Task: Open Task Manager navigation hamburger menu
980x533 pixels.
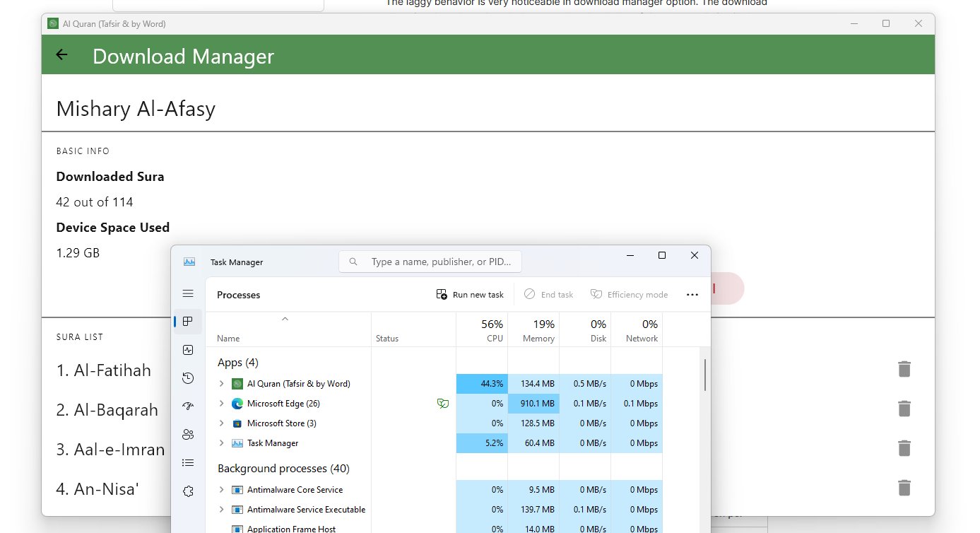Action: [x=188, y=293]
